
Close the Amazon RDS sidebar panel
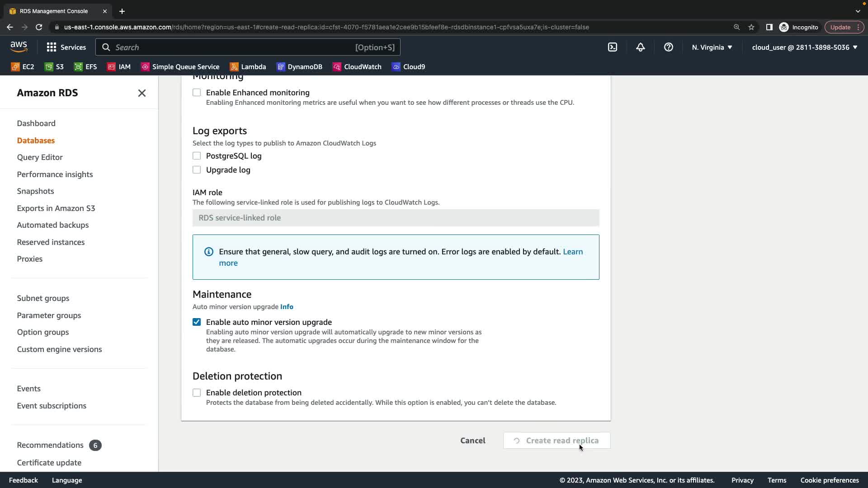142,93
